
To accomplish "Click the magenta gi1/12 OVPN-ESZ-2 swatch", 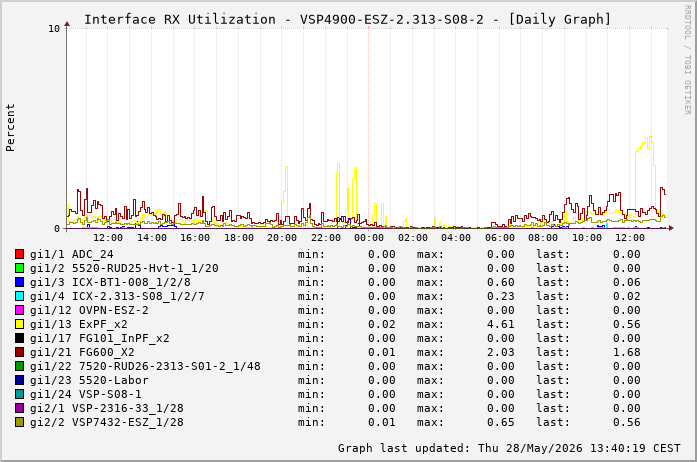I will tap(19, 310).
